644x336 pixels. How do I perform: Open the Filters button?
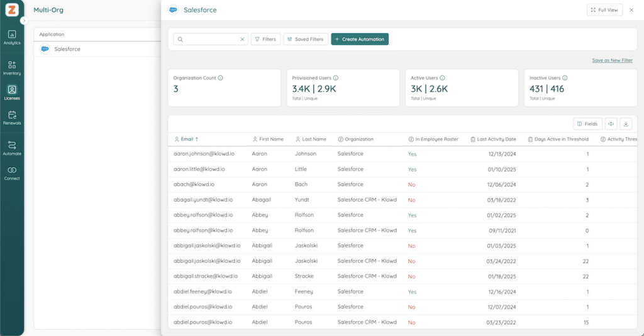tap(266, 40)
